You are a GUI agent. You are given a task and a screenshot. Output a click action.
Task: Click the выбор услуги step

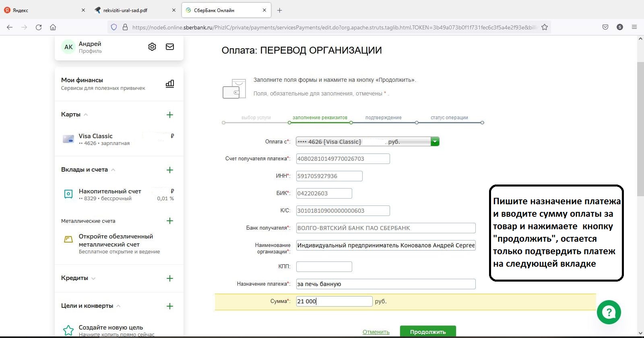pyautogui.click(x=256, y=118)
